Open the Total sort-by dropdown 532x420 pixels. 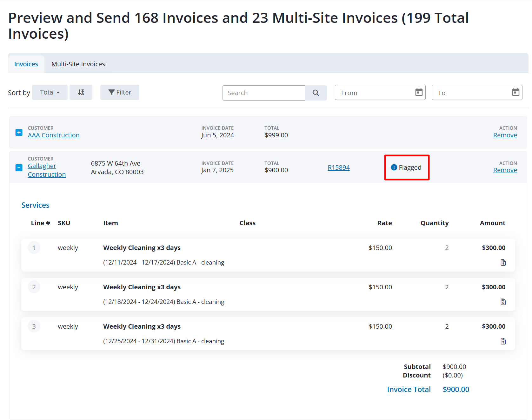50,92
